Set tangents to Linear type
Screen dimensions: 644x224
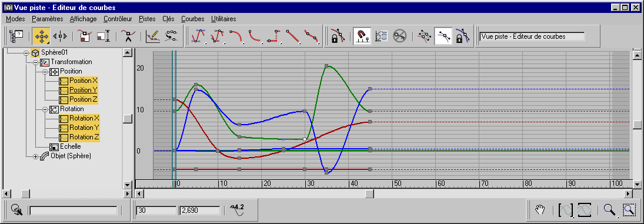292,36
